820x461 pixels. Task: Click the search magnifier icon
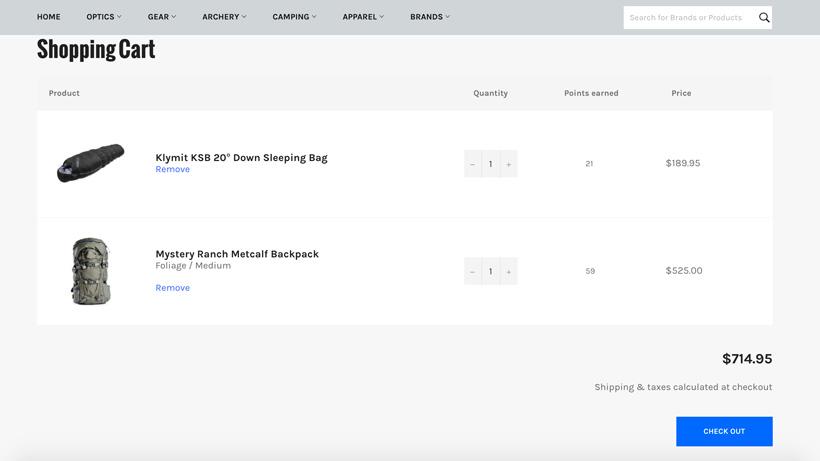pyautogui.click(x=764, y=17)
